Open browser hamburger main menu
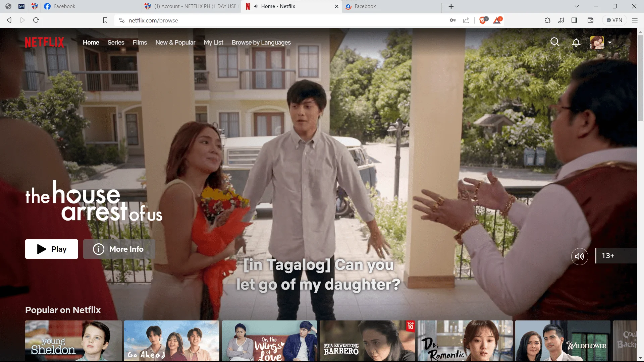The height and width of the screenshot is (362, 644). tap(635, 20)
